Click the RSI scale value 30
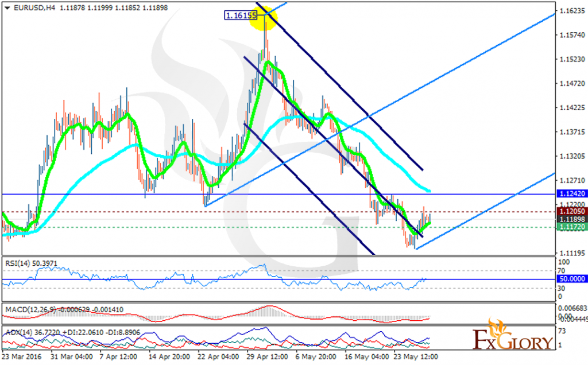This screenshot has height=365, width=588. click(x=562, y=288)
